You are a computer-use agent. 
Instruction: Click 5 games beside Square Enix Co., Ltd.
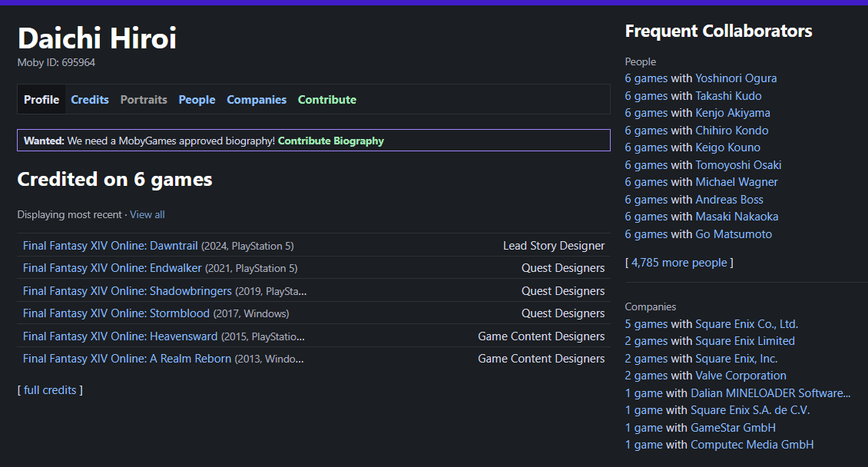[x=646, y=324]
